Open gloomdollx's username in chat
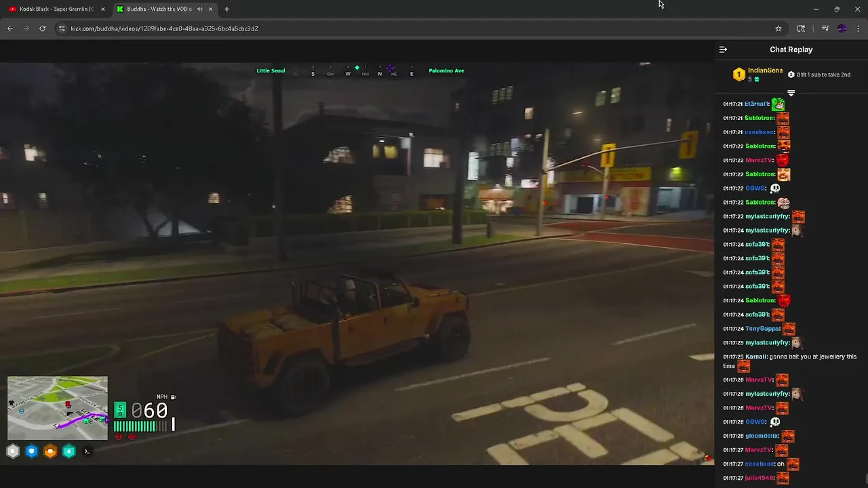The height and width of the screenshot is (488, 868). (x=762, y=436)
